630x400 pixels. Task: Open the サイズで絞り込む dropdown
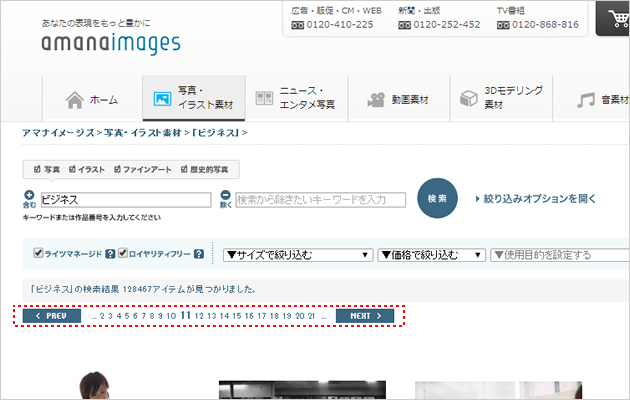297,255
